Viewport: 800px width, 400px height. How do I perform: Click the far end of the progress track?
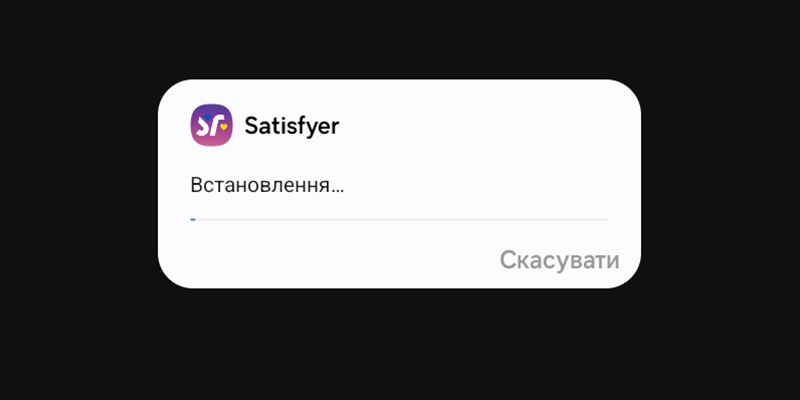[x=606, y=219]
